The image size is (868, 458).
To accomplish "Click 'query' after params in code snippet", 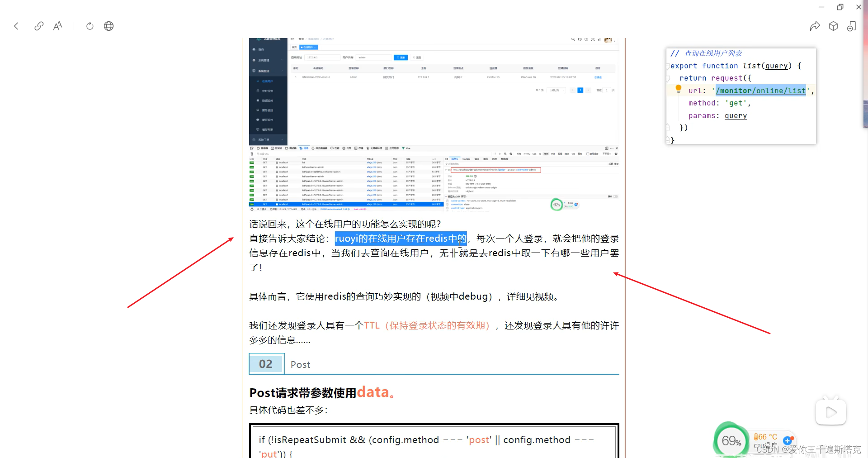I will pos(736,116).
